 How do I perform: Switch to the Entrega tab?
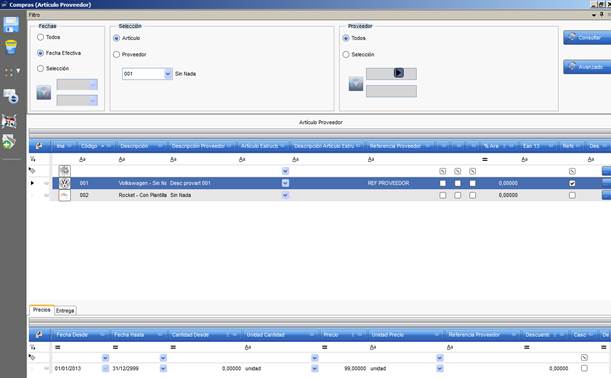coord(65,311)
